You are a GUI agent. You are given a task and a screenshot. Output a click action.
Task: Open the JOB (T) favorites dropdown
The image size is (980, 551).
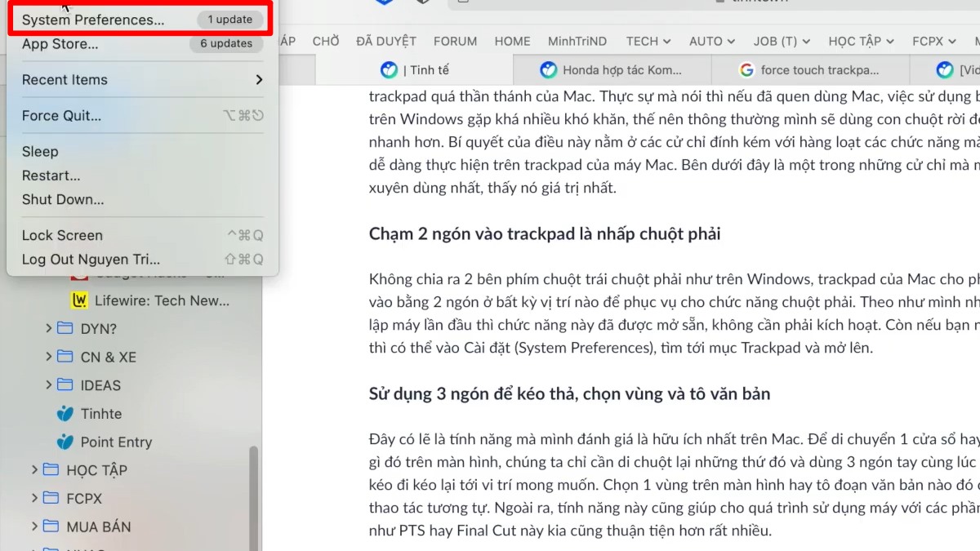tap(782, 41)
